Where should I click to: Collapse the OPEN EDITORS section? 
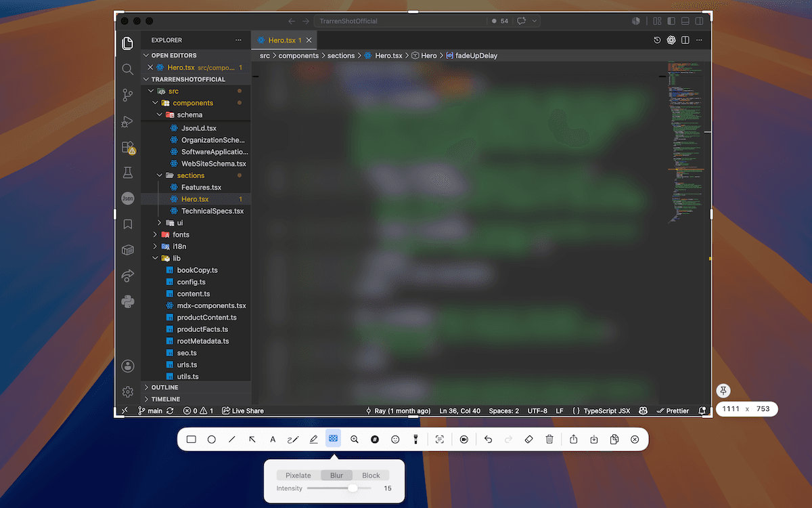(174, 56)
